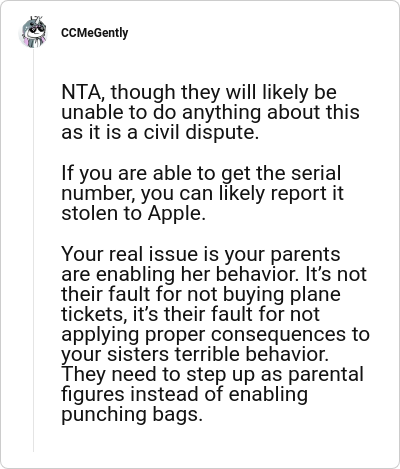Click the word "buying" in the comment
The height and width of the screenshot is (469, 400).
tap(254, 295)
